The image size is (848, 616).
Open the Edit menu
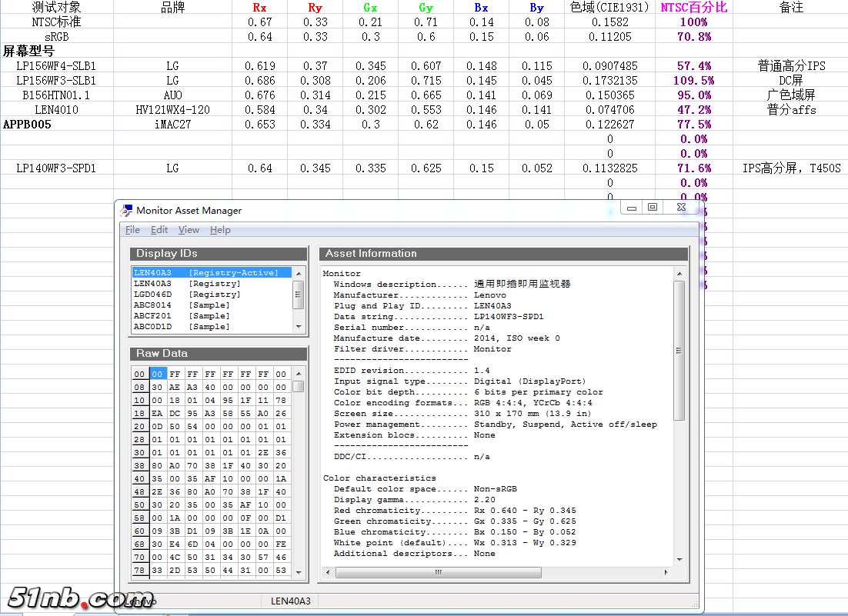pyautogui.click(x=159, y=230)
